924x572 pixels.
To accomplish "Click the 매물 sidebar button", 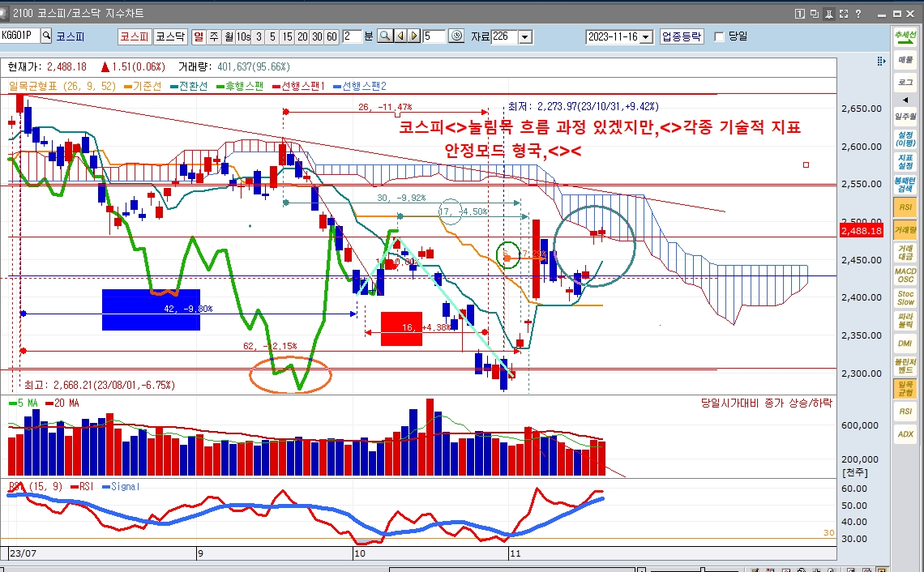I will click(x=905, y=59).
